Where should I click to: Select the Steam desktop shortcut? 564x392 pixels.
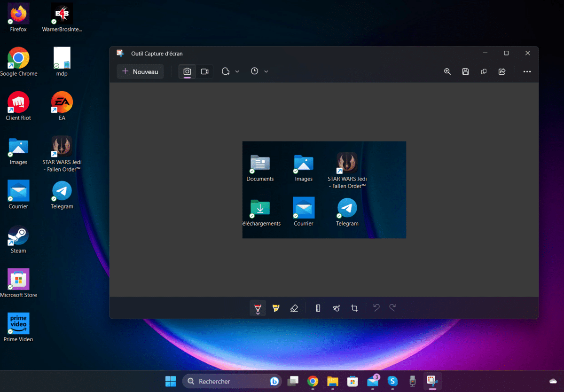pos(18,239)
